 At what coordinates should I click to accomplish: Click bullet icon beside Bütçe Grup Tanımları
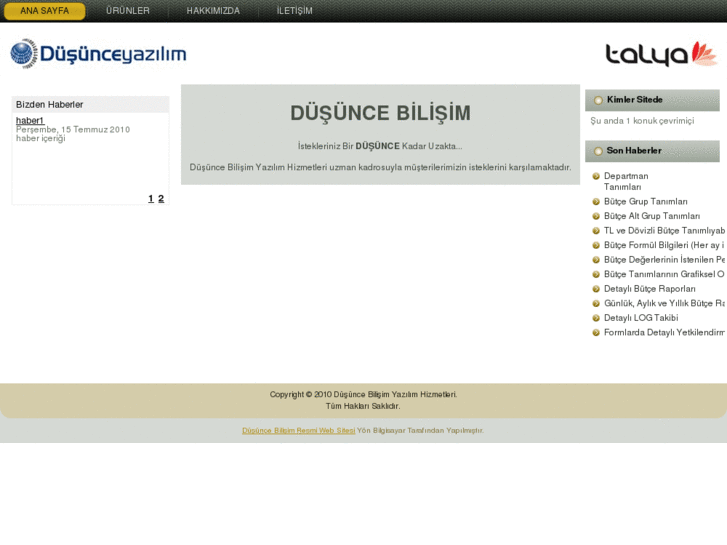(596, 202)
